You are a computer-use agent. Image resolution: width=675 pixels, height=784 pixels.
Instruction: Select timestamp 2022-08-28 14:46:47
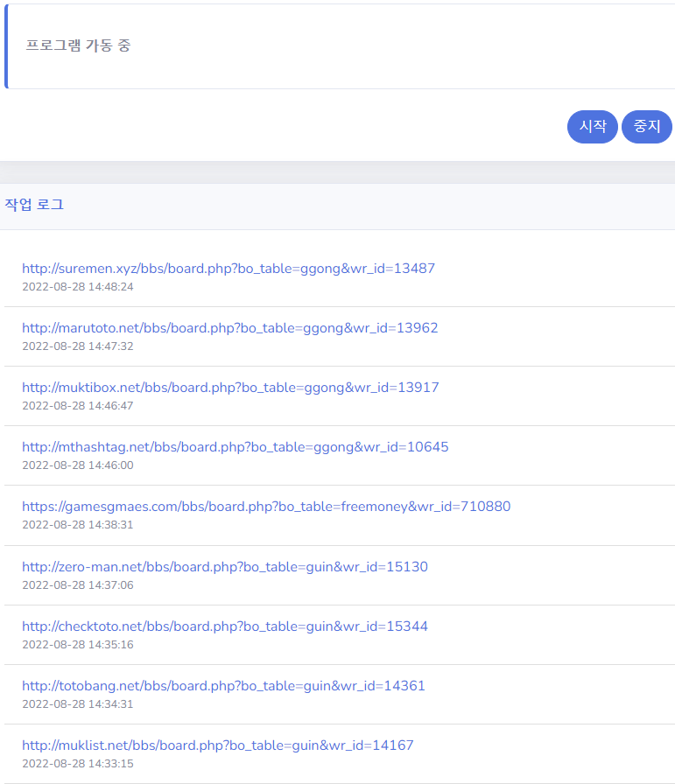(78, 406)
